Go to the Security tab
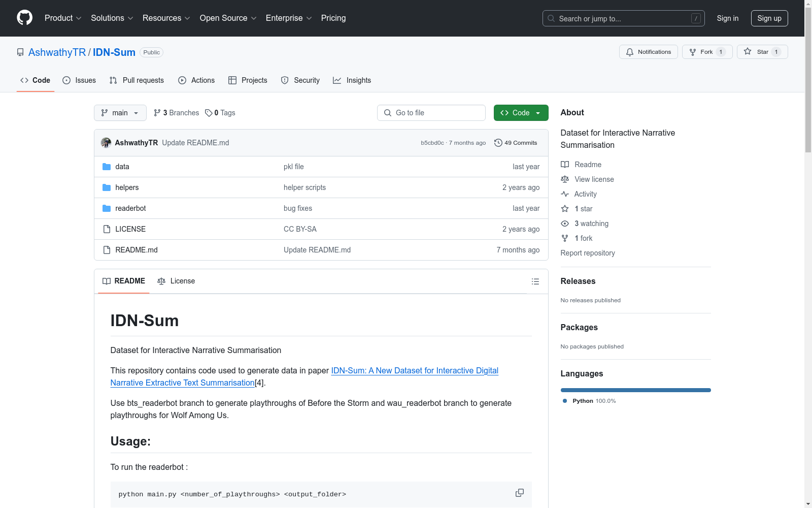This screenshot has width=812, height=508. click(300, 80)
